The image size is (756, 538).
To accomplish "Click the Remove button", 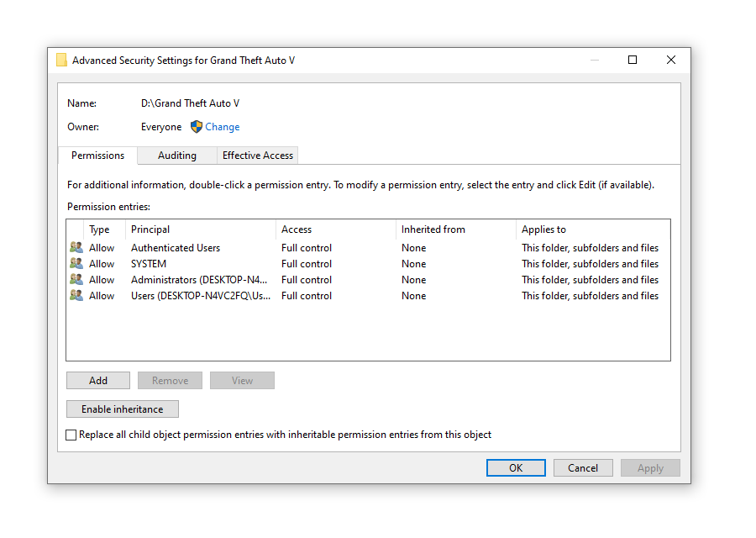I will pyautogui.click(x=171, y=380).
